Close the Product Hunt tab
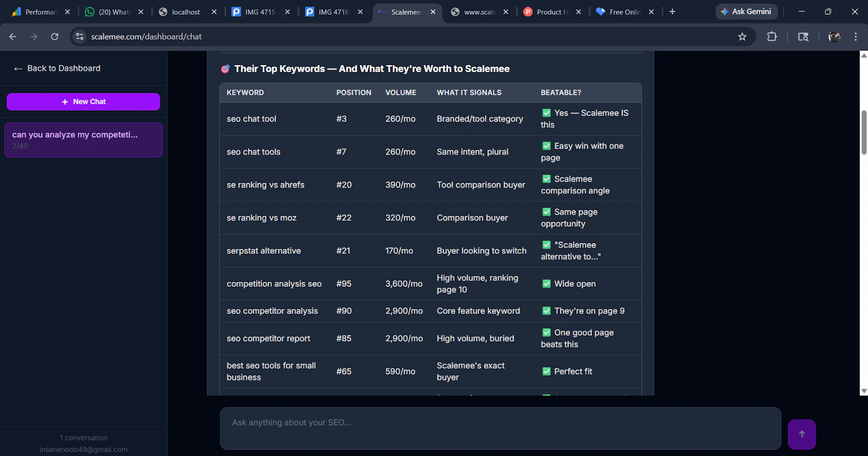868x456 pixels. click(578, 12)
